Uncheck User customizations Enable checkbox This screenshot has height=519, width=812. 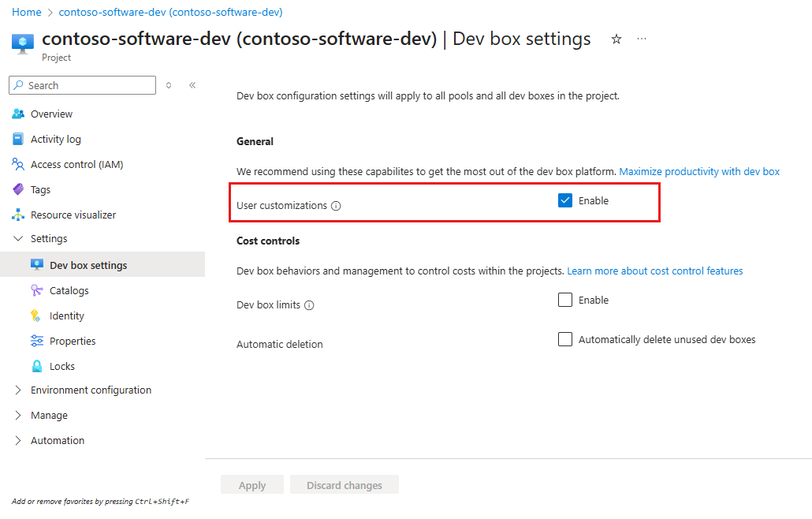pos(565,200)
